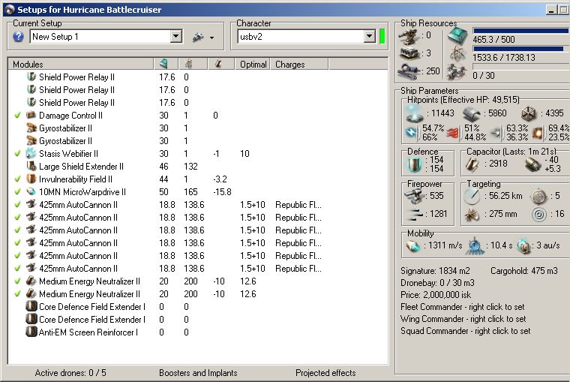
Task: Toggle the last 425mm AutoCannon II checkmark
Action: [17, 269]
